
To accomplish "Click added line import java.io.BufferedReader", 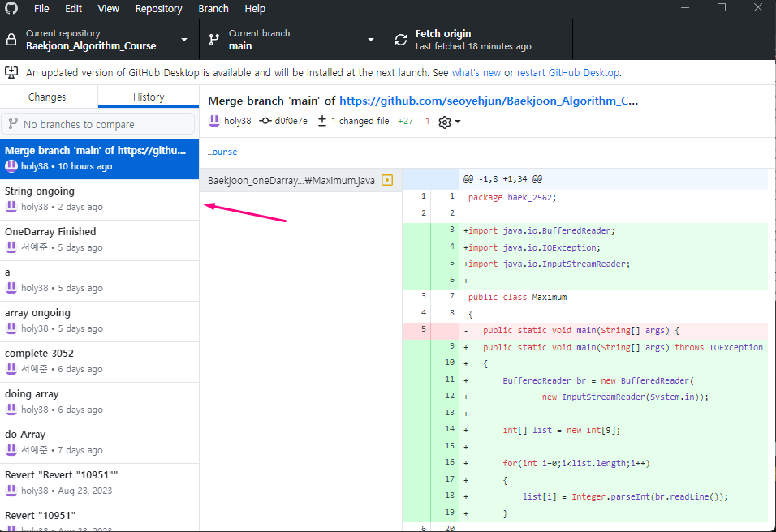I will coord(540,231).
